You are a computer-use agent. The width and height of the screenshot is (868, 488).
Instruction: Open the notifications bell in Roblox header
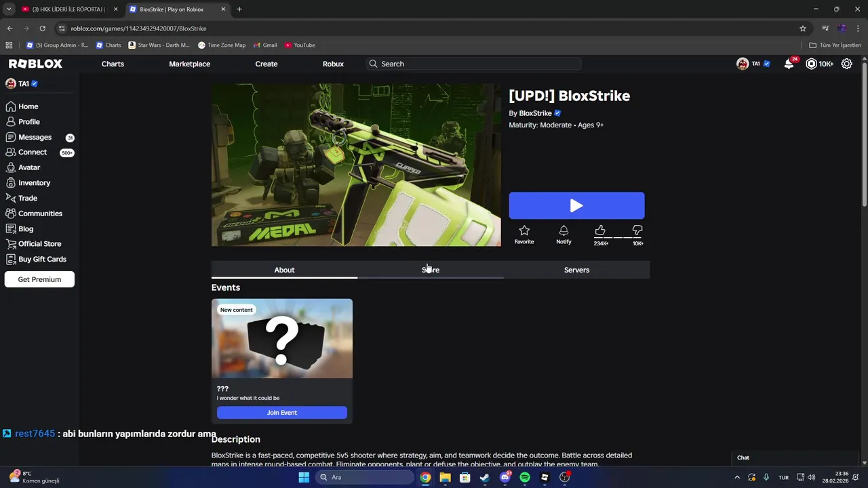click(x=789, y=64)
